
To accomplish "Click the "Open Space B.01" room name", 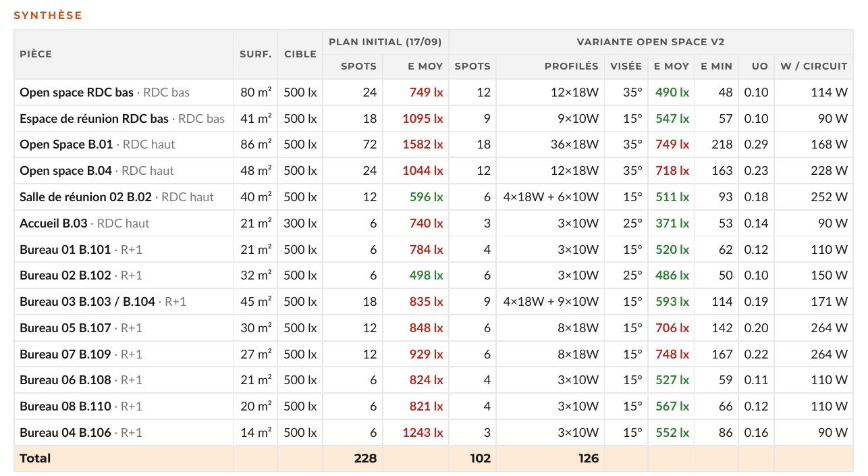I will (66, 144).
